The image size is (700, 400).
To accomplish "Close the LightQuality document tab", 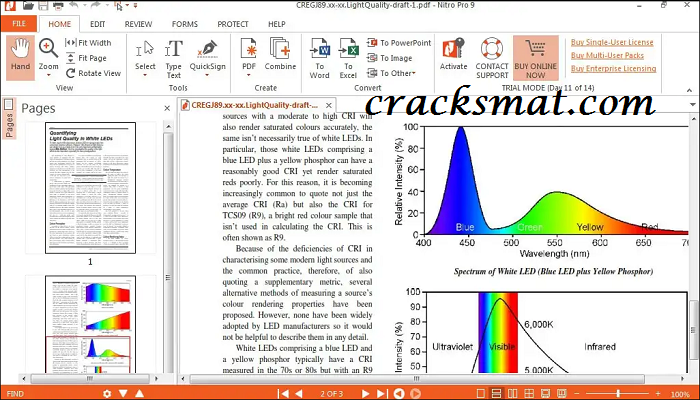I will [329, 105].
